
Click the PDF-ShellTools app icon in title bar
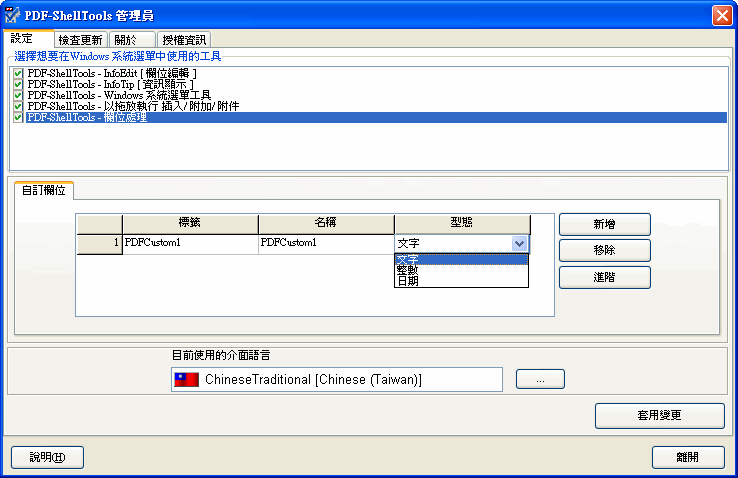point(12,15)
